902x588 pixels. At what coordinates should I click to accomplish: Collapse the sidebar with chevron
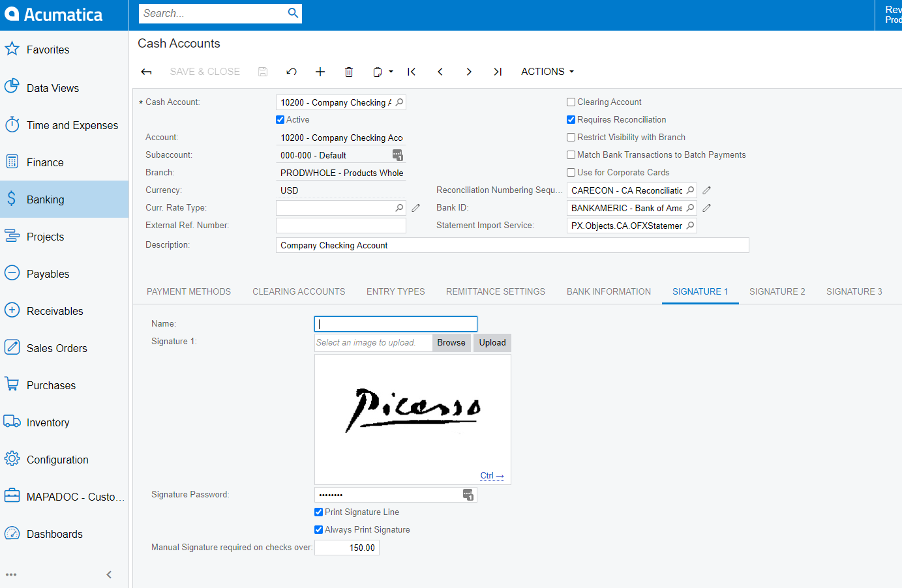109,574
